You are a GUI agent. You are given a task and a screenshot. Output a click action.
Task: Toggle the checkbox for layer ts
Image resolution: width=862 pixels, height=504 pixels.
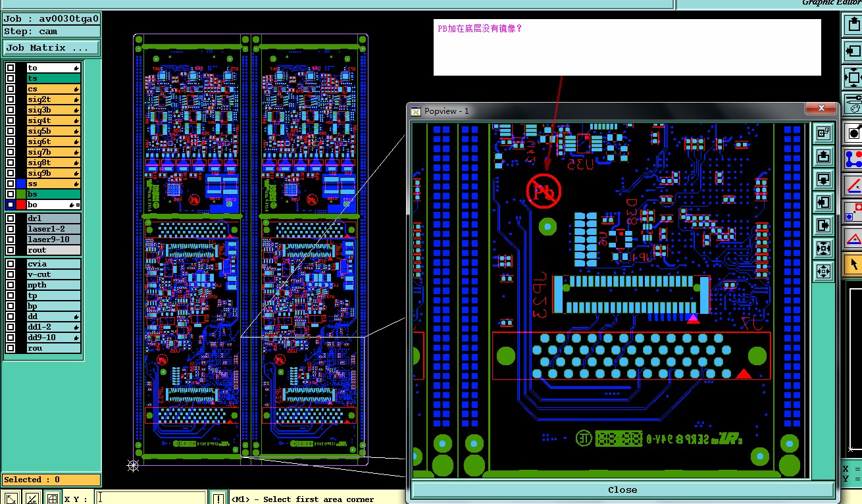pos(11,78)
